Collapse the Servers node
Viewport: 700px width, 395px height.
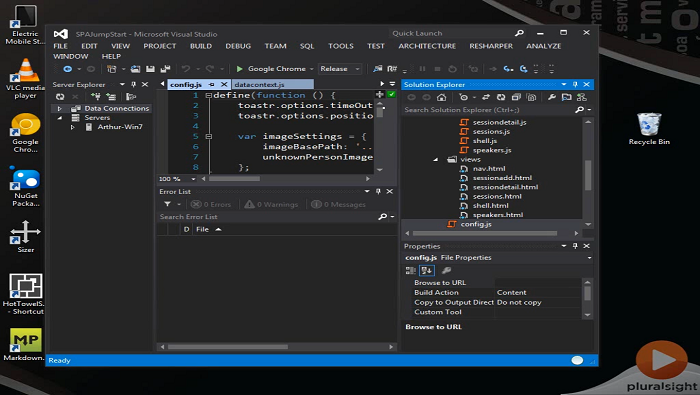(59, 118)
